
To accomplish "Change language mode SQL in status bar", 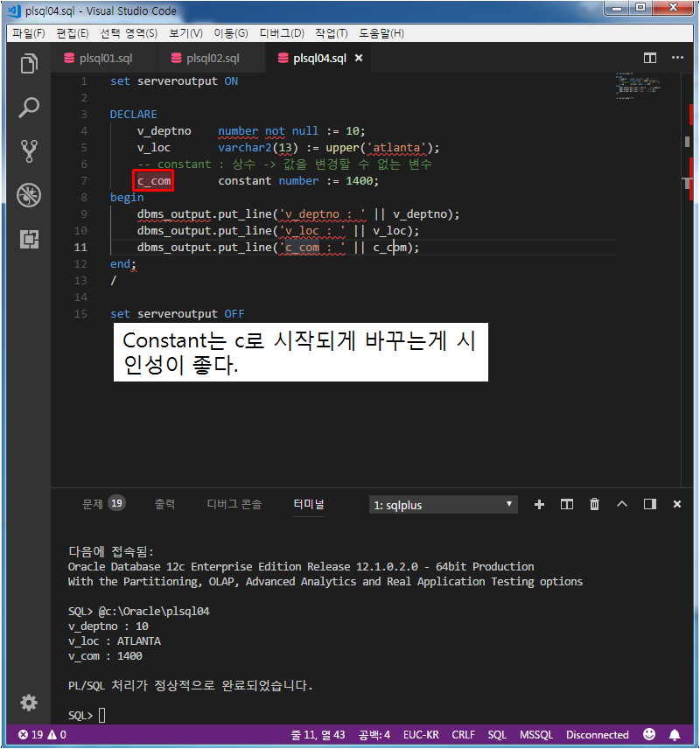I will (497, 735).
